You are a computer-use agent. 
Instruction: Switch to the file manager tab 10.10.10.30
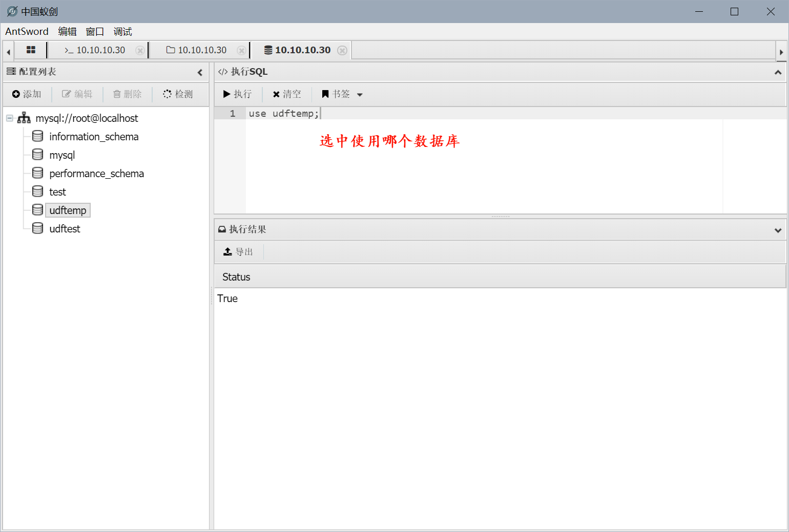pyautogui.click(x=197, y=50)
